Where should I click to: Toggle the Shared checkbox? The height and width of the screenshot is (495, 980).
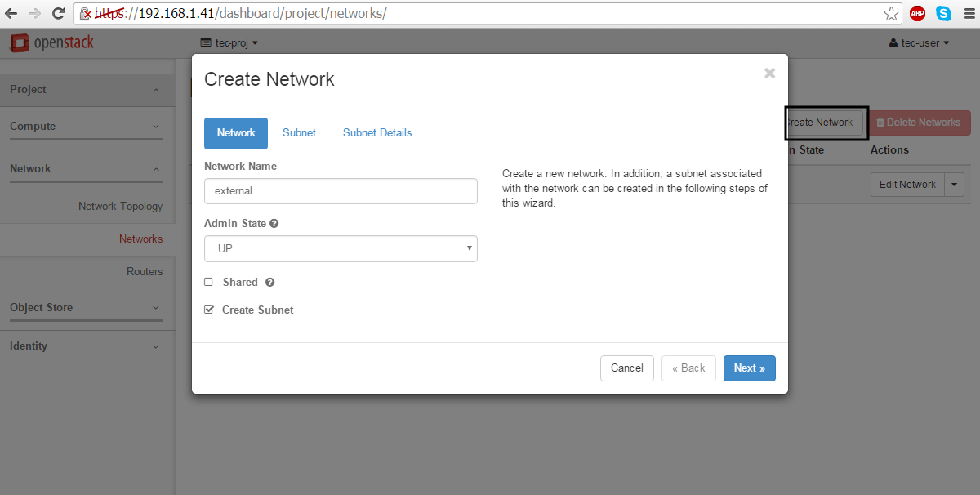point(208,282)
